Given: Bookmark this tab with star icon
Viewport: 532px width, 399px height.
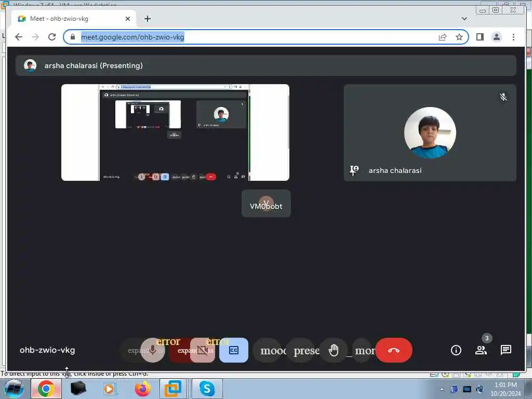Looking at the screenshot, I should coord(459,37).
